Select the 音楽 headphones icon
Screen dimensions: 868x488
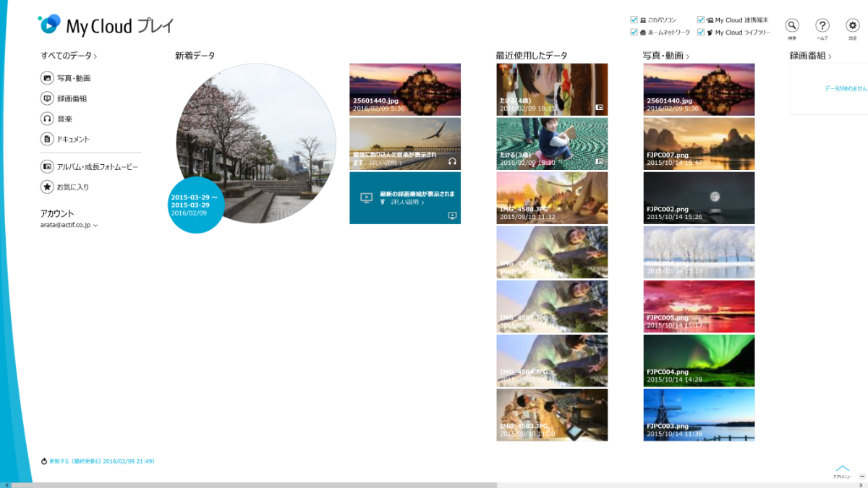(x=47, y=119)
